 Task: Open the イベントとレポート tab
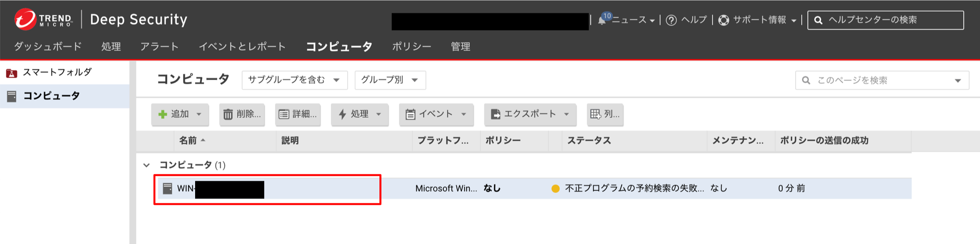point(242,47)
